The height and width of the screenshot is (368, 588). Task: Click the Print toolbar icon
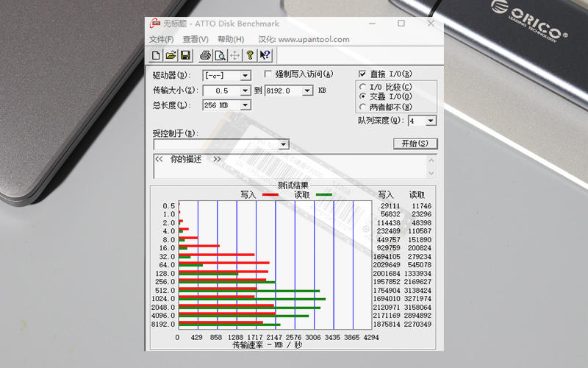click(x=205, y=56)
